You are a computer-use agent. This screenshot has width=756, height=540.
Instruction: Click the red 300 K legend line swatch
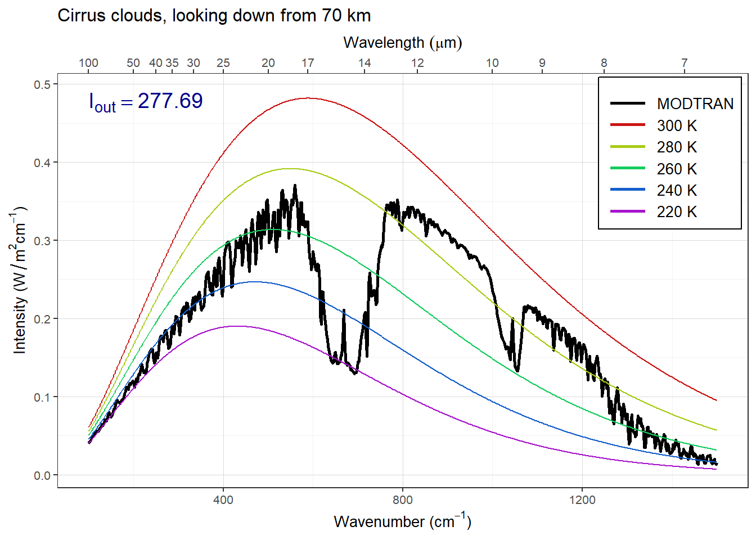click(628, 125)
